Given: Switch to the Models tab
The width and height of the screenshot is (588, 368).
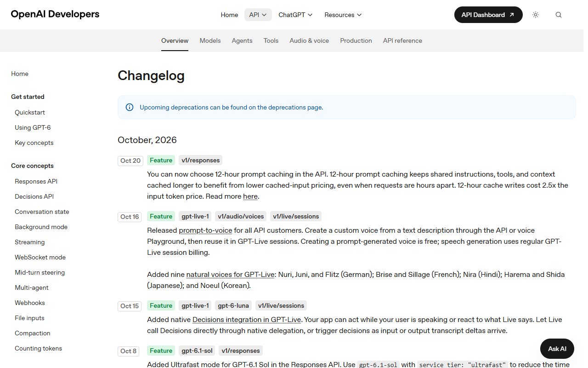Looking at the screenshot, I should [x=210, y=40].
